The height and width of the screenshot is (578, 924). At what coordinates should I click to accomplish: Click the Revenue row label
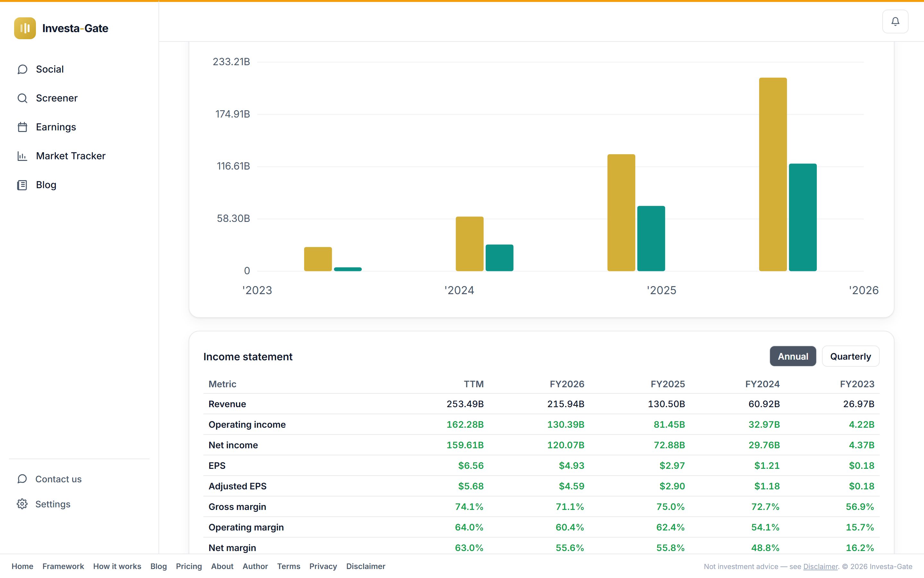point(227,404)
